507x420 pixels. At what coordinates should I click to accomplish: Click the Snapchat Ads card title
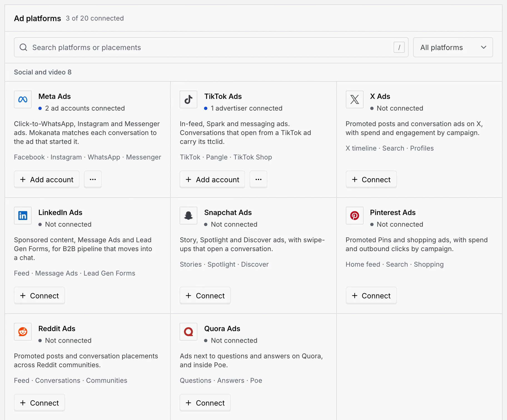coord(228,212)
